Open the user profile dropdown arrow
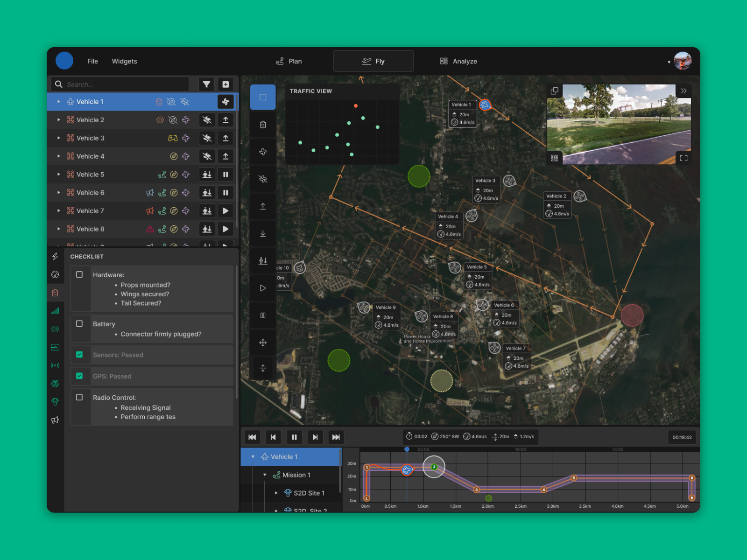The image size is (747, 560). (x=669, y=62)
